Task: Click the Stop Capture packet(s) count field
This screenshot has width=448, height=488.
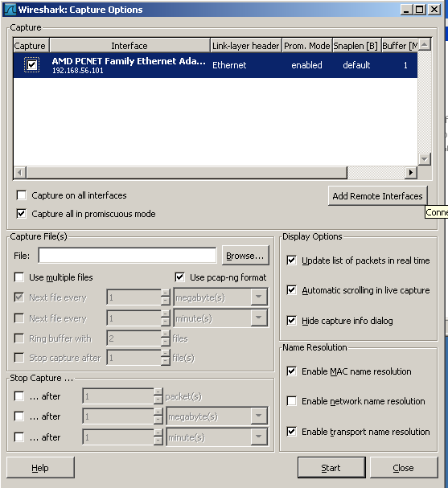Action: (118, 396)
